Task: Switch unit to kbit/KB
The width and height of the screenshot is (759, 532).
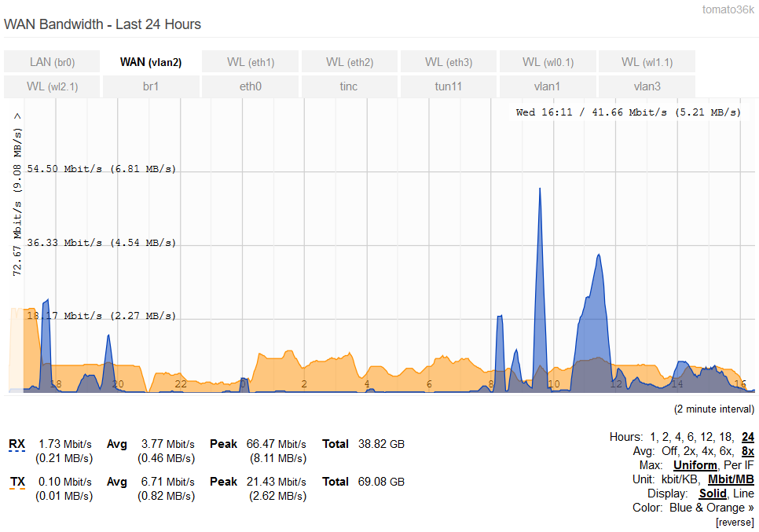Action: click(x=680, y=479)
